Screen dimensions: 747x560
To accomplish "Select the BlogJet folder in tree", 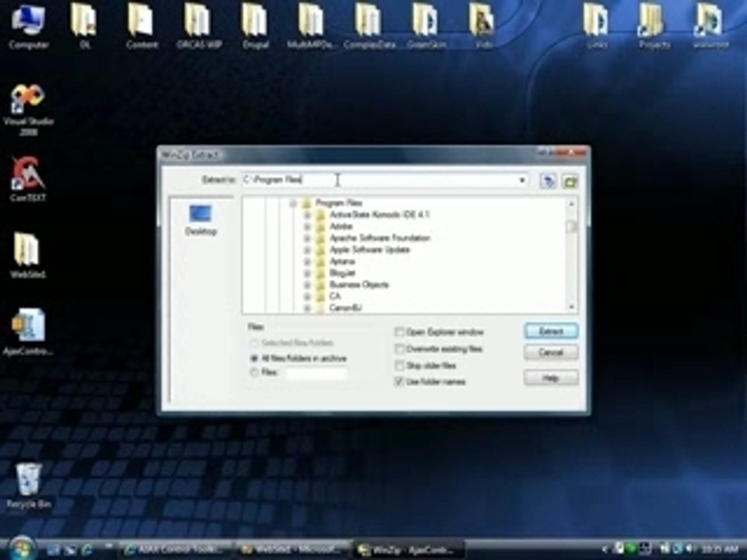I will 342,273.
